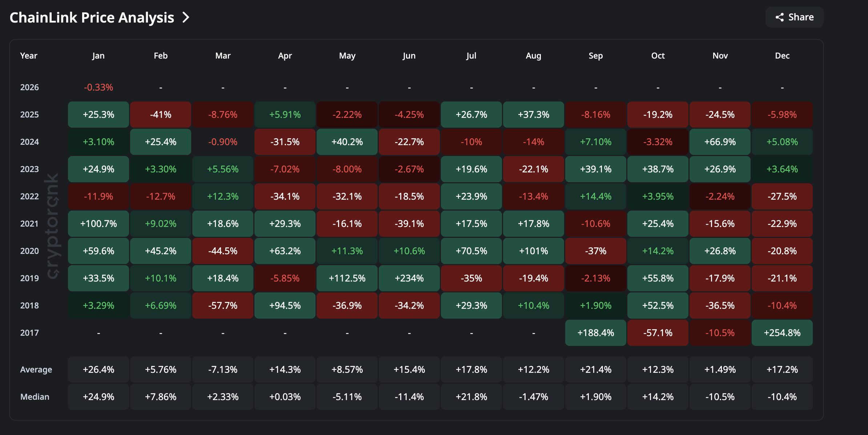Image resolution: width=868 pixels, height=435 pixels.
Task: Click the Dec column header
Action: [782, 55]
